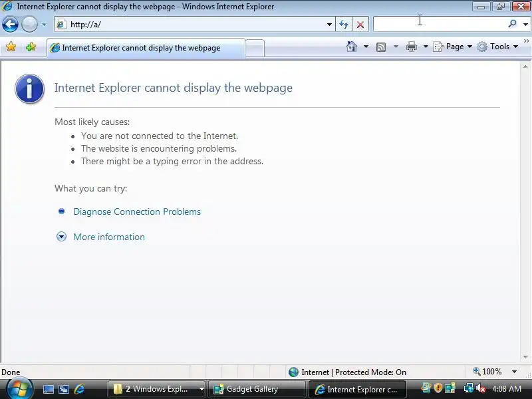Screen dimensions: 532x399
Task: Click Internet Explorer taskbar button
Action: (x=357, y=390)
